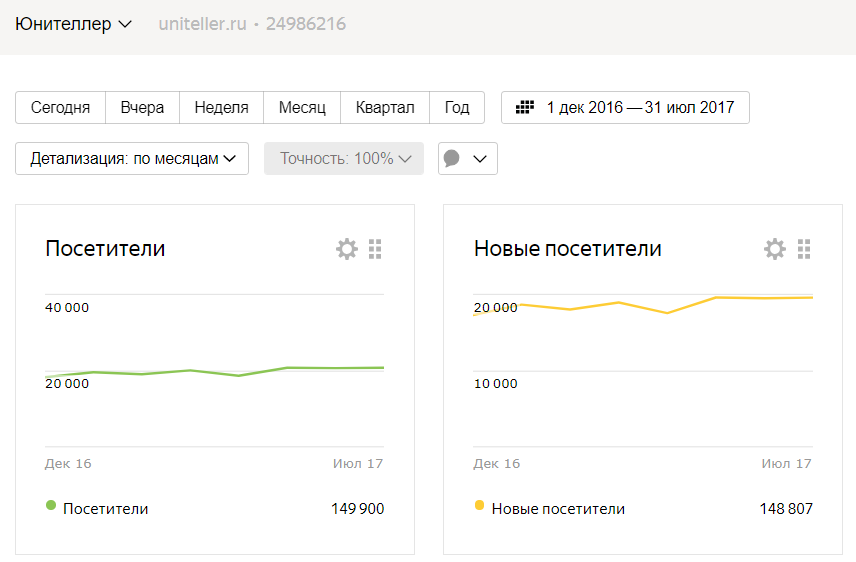Click the Новые посетители legend label

558,508
